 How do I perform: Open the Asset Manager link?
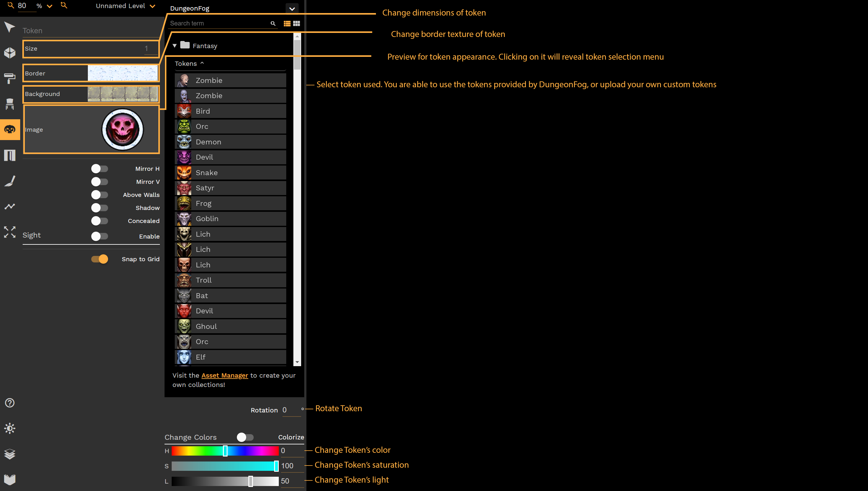[225, 376]
